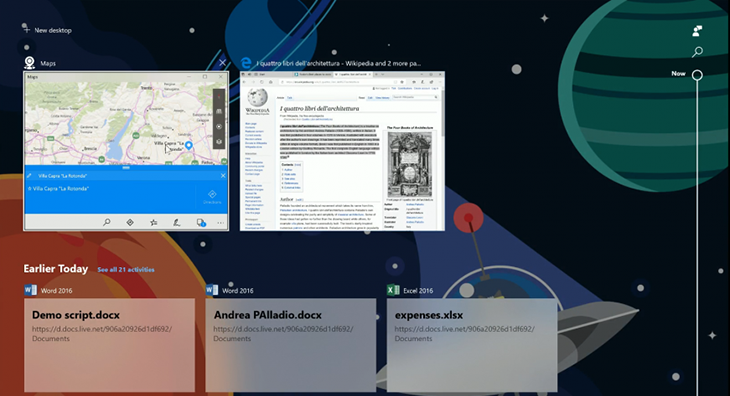The height and width of the screenshot is (396, 730).
Task: Open Timeline search magnifier icon
Action: [697, 52]
